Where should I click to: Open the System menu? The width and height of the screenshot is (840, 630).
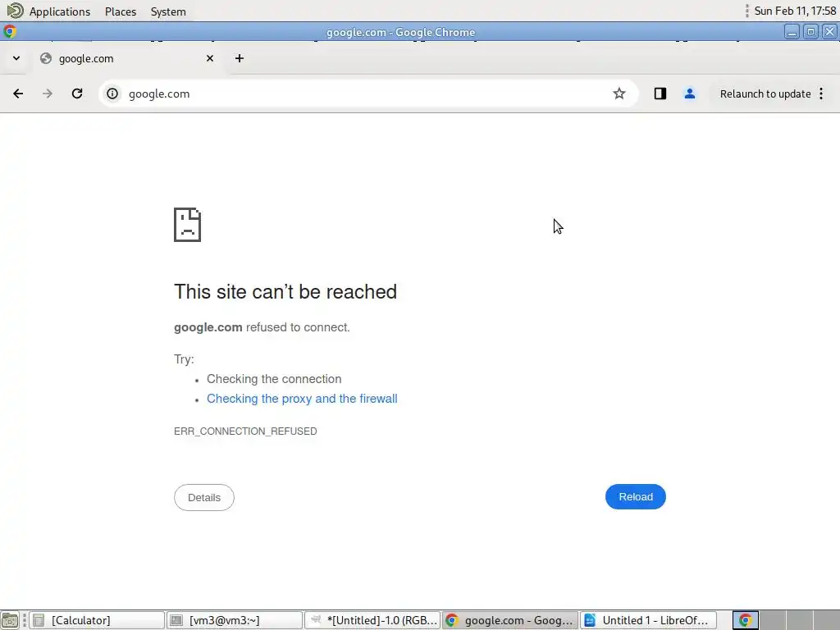pyautogui.click(x=168, y=11)
